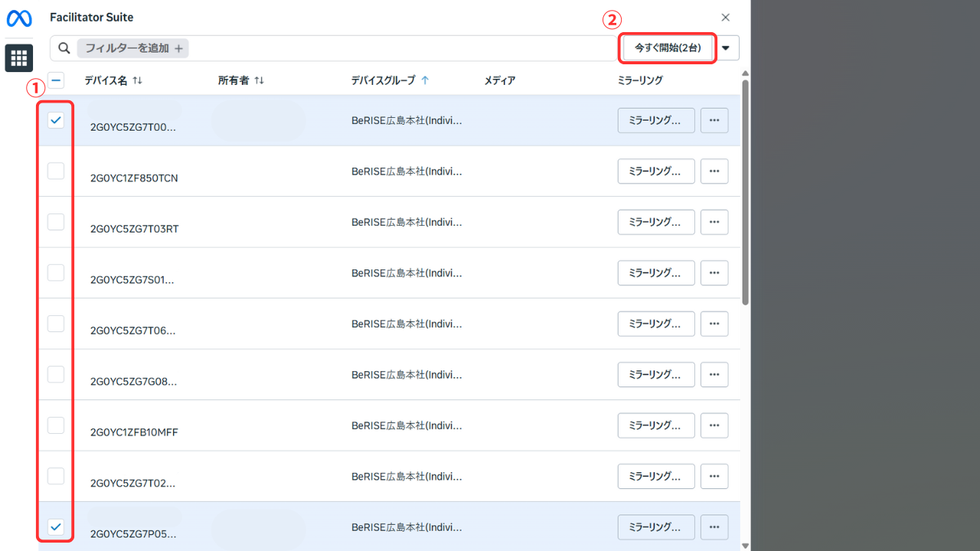This screenshot has height=551, width=980.
Task: Open the apps grid icon in sidebar
Action: click(x=19, y=58)
